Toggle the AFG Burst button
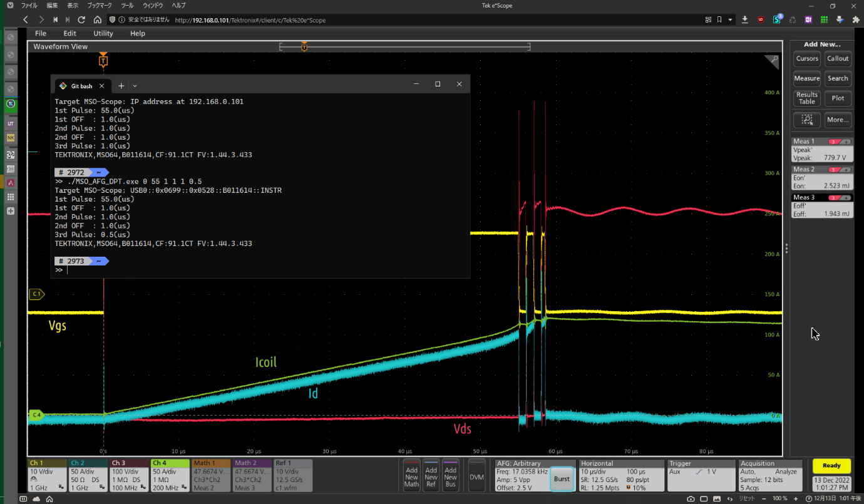864x504 pixels. pyautogui.click(x=562, y=479)
